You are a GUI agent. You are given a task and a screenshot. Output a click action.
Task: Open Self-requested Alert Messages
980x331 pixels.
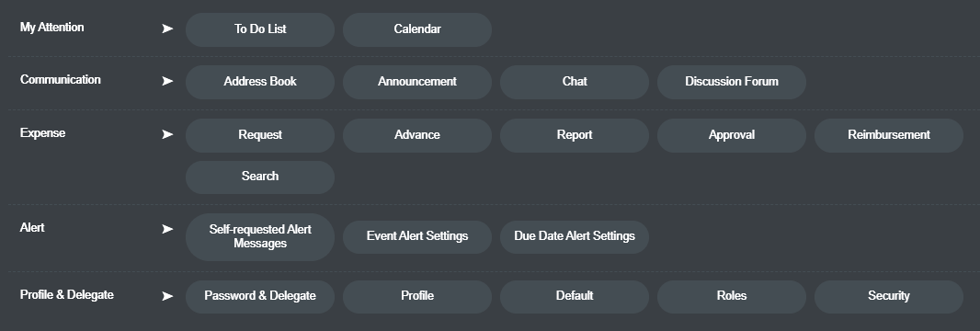click(x=260, y=236)
